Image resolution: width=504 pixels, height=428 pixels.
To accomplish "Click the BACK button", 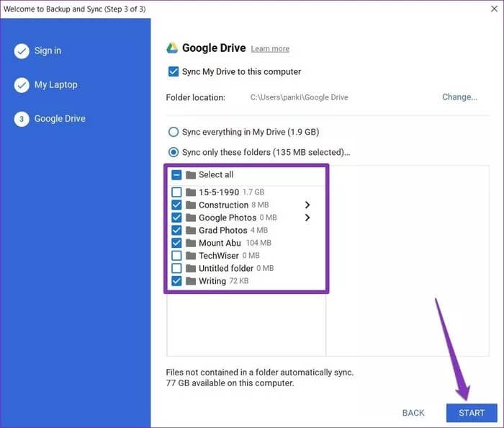I will (413, 413).
